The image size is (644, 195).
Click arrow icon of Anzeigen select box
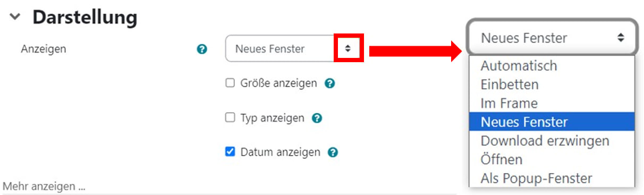click(x=348, y=49)
